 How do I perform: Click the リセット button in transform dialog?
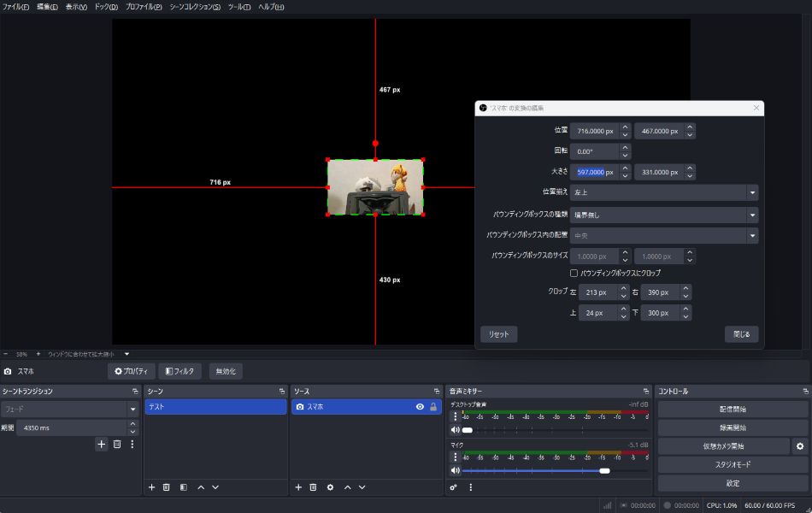pos(498,334)
